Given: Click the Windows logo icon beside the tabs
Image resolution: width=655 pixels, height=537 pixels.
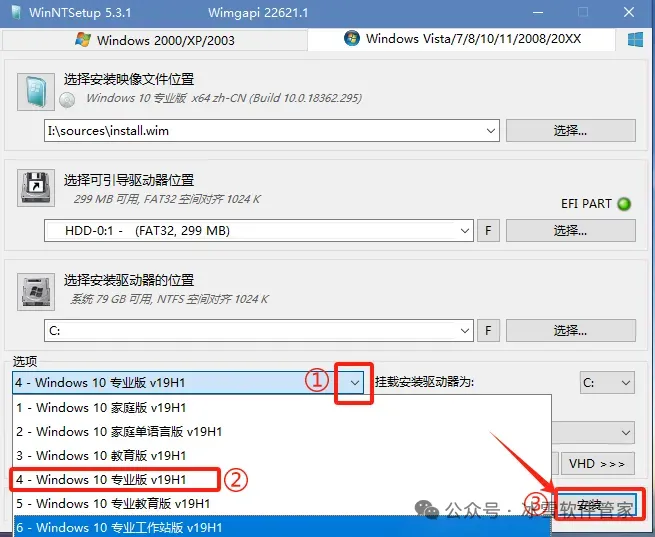Looking at the screenshot, I should coord(635,40).
